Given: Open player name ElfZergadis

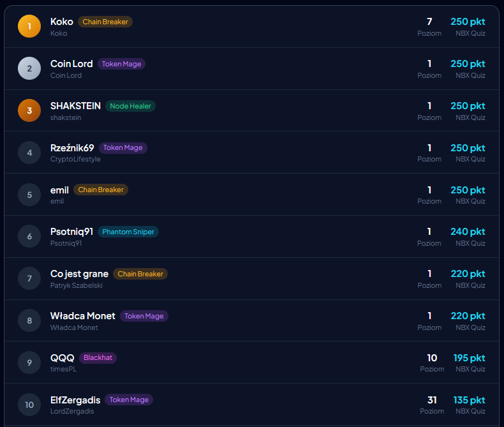Looking at the screenshot, I should pyautogui.click(x=75, y=400).
